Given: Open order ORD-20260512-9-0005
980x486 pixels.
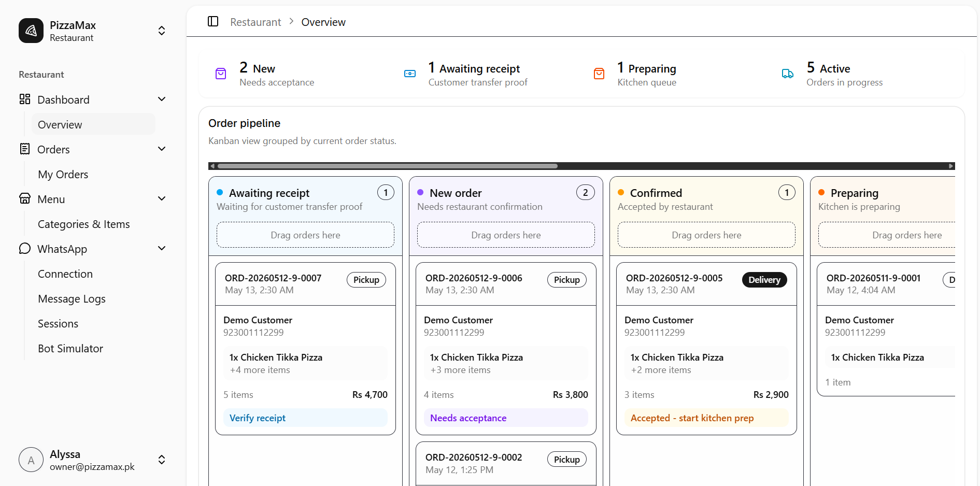Looking at the screenshot, I should [x=674, y=278].
